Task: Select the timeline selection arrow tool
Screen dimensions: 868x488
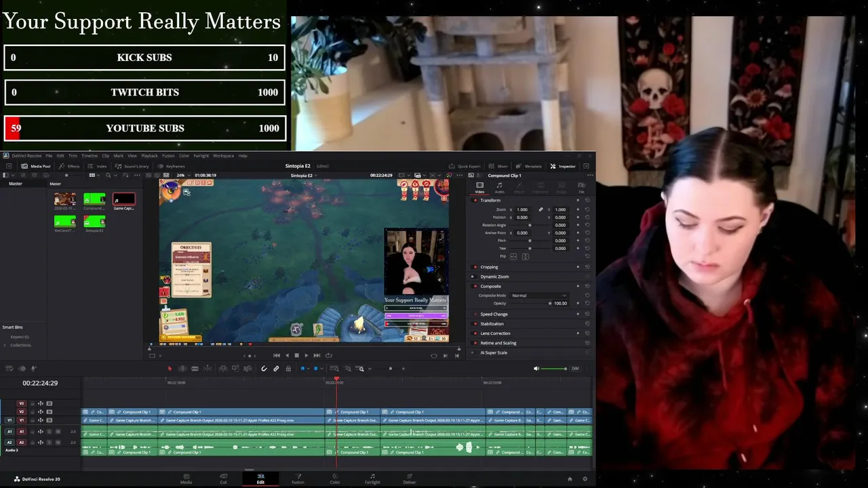Action: coord(170,369)
